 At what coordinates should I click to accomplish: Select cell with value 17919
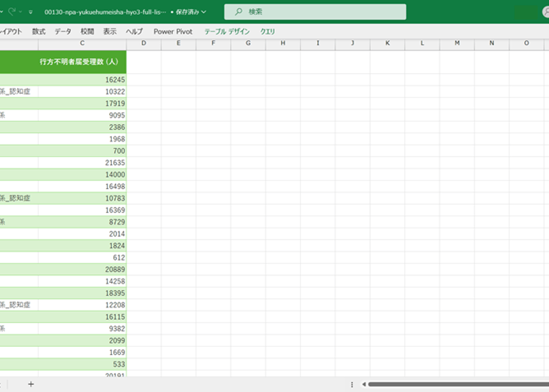(82, 103)
